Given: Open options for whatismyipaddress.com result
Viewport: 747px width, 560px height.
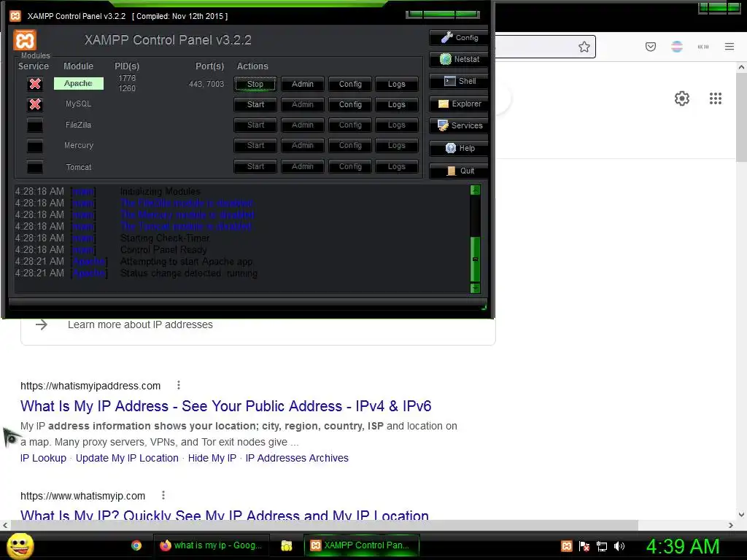Looking at the screenshot, I should tap(179, 385).
